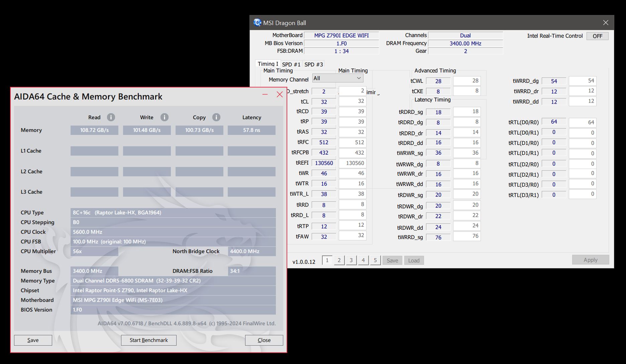Image resolution: width=626 pixels, height=364 pixels.
Task: Click the tRFCPB editable input field
Action: tap(352, 153)
